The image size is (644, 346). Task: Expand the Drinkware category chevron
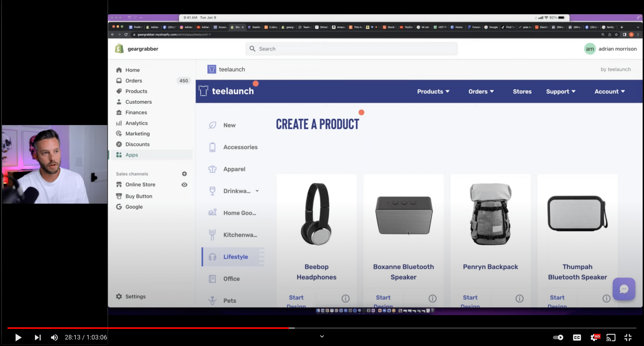pyautogui.click(x=257, y=191)
